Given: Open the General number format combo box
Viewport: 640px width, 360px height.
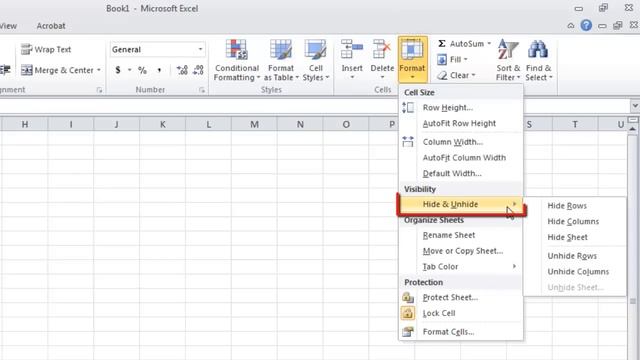Looking at the screenshot, I should click(x=157, y=49).
